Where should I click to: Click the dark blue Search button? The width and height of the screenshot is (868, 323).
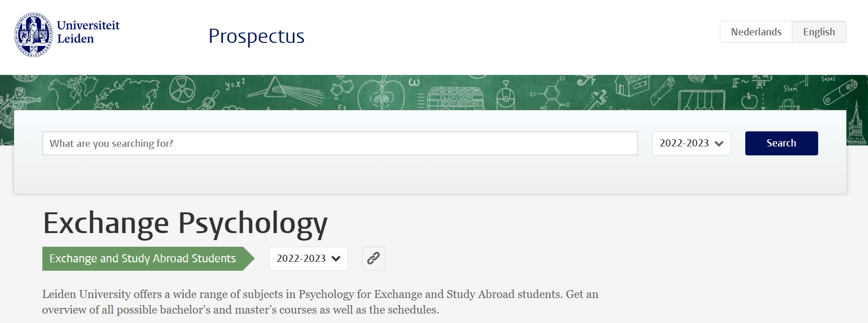click(x=781, y=143)
